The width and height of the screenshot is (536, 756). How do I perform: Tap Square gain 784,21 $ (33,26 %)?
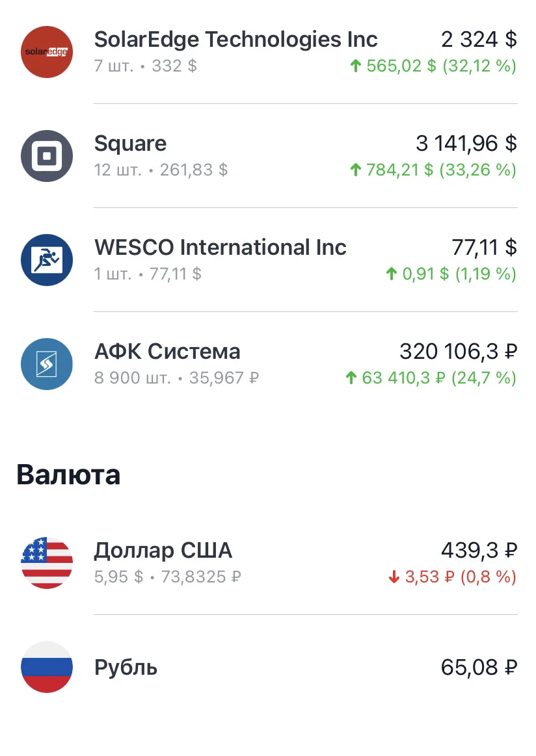point(433,170)
